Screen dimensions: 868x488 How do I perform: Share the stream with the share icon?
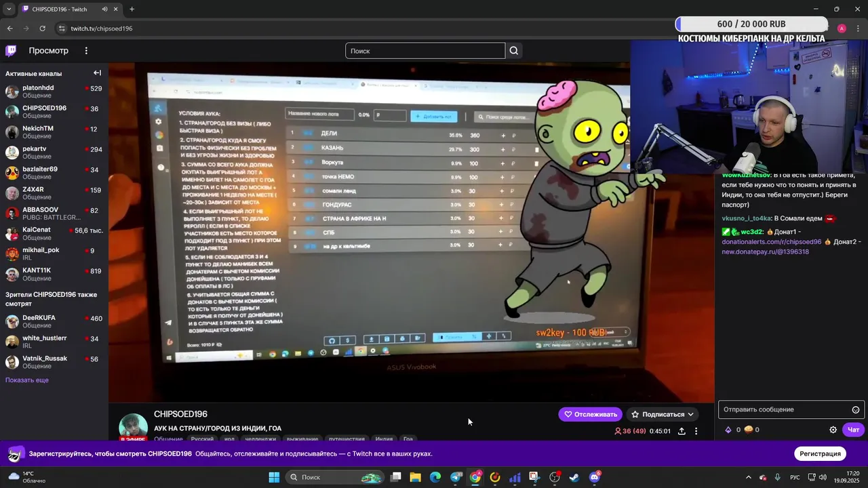(x=682, y=431)
